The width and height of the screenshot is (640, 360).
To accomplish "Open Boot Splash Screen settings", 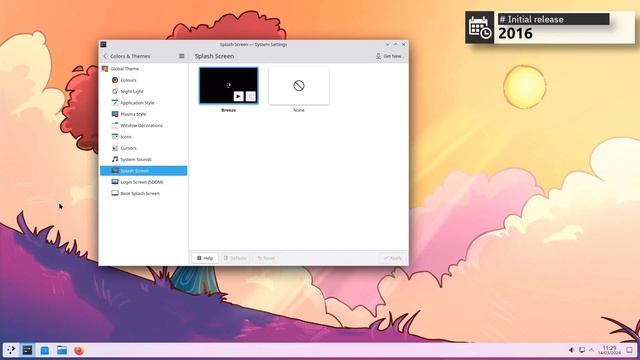I will pyautogui.click(x=144, y=193).
